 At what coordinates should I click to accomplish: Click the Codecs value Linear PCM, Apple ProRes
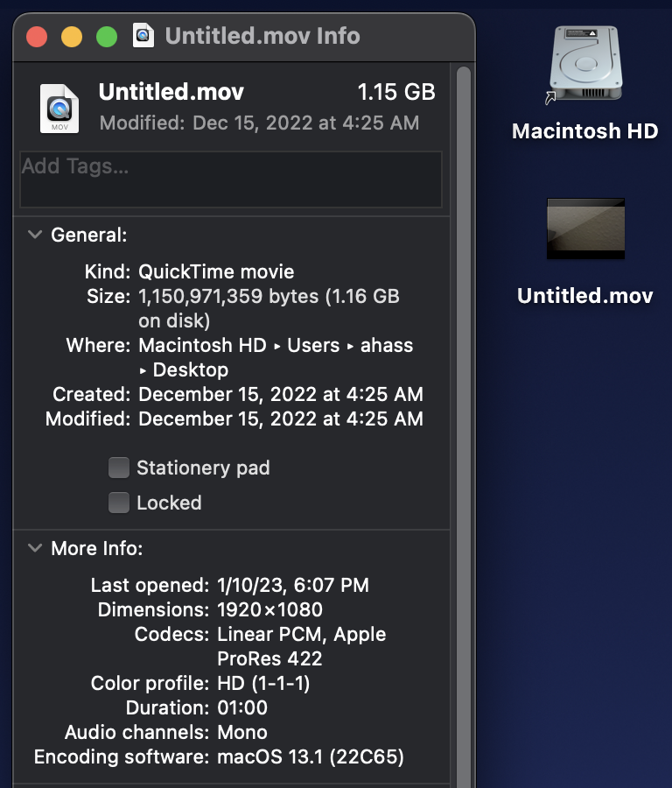coord(301,647)
